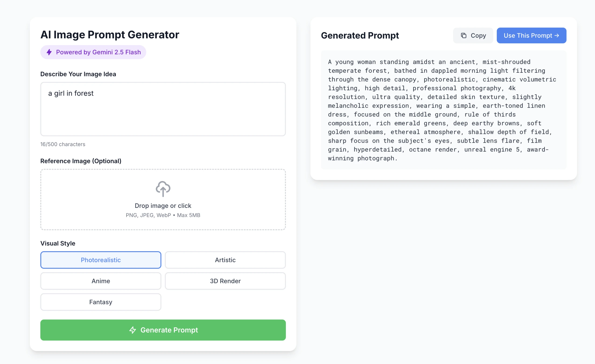Choose the Anime visual style
The height and width of the screenshot is (364, 595).
click(x=101, y=281)
